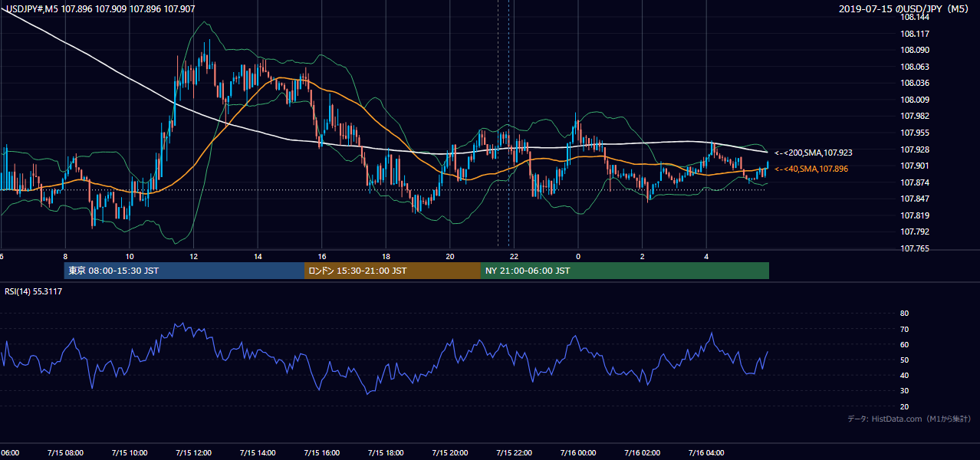Click hour 12 label under price chart
The width and height of the screenshot is (980, 460).
click(194, 256)
